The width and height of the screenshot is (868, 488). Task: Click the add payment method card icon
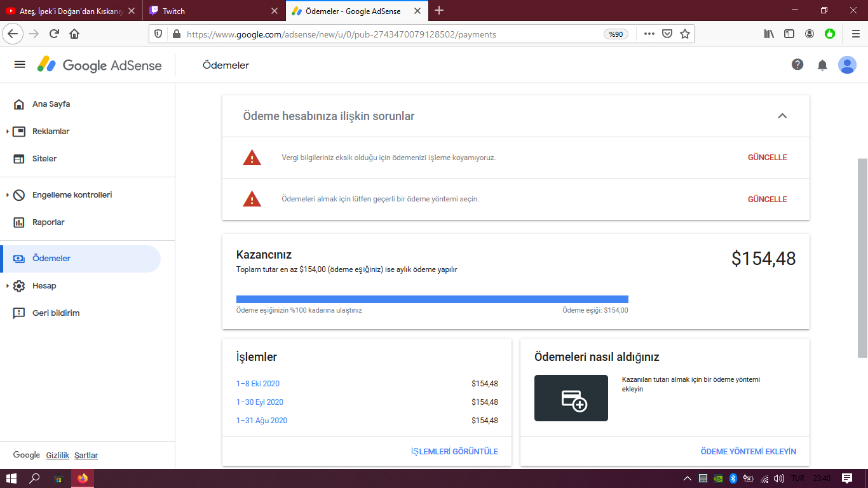571,398
